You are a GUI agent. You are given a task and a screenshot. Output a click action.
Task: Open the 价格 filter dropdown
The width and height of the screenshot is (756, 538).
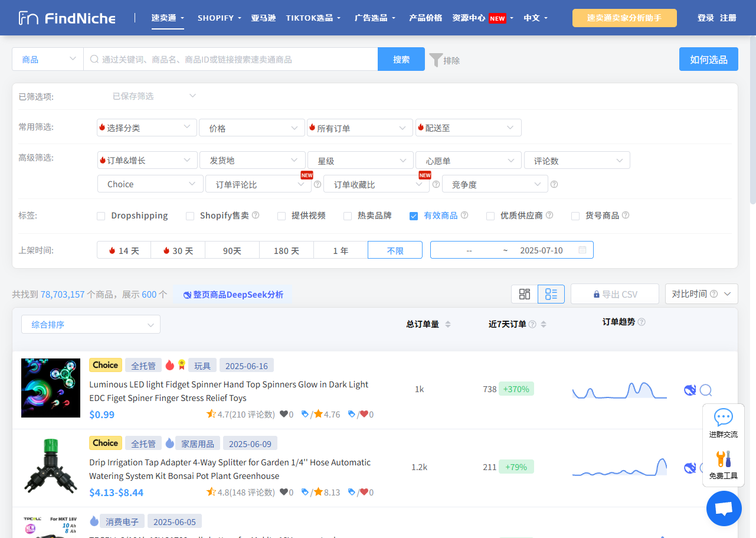[x=252, y=128]
